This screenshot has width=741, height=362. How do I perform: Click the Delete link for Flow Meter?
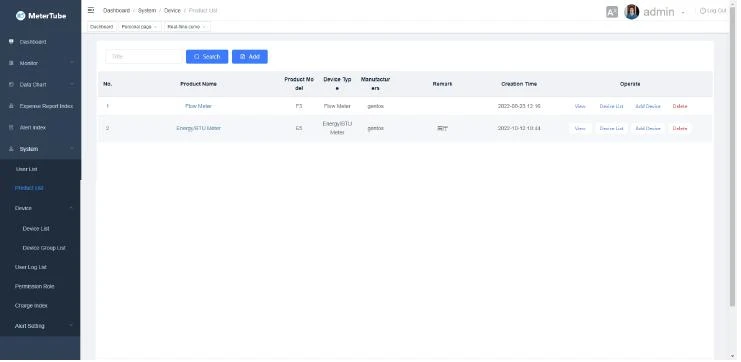point(680,106)
